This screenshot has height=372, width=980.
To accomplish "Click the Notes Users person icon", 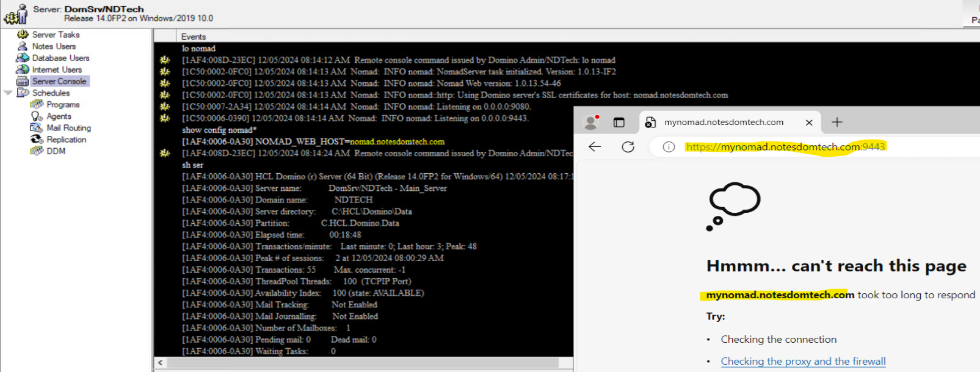I will pyautogui.click(x=23, y=46).
